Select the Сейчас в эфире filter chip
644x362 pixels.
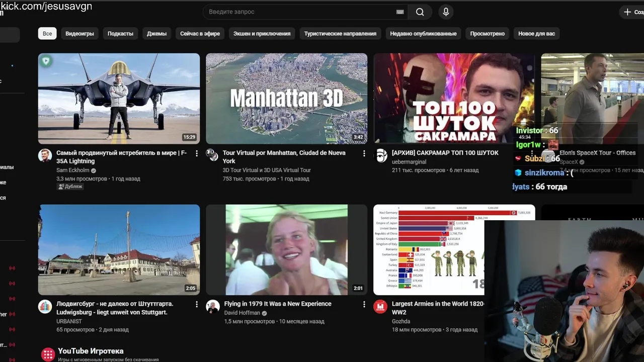pos(200,34)
